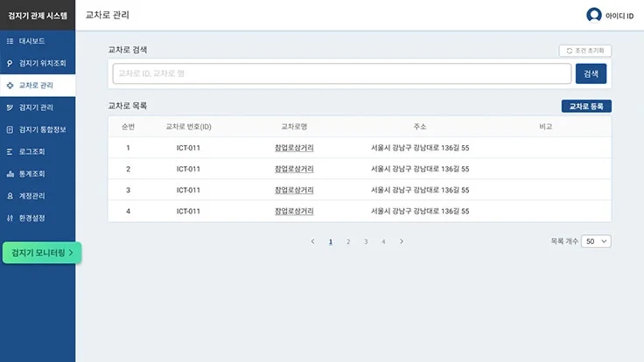Screen dimensions: 644x362
Task: Go to 검지기 관리 menu
Action: point(38,108)
